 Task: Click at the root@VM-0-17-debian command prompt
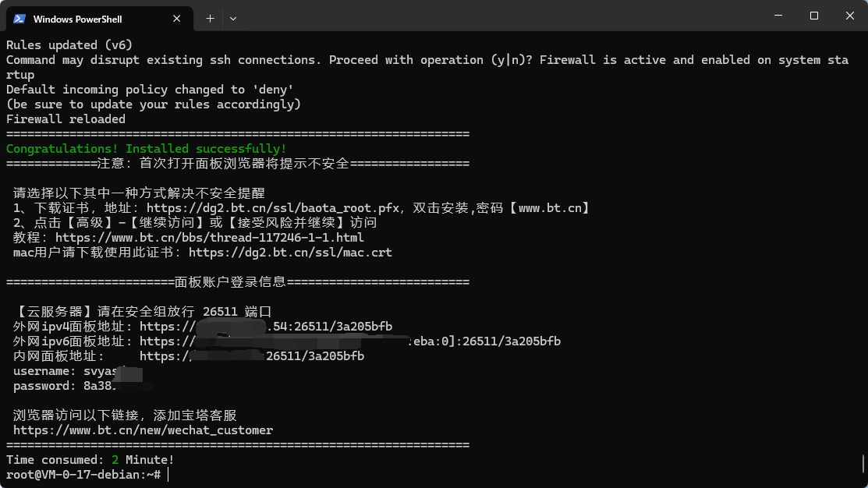[83, 475]
